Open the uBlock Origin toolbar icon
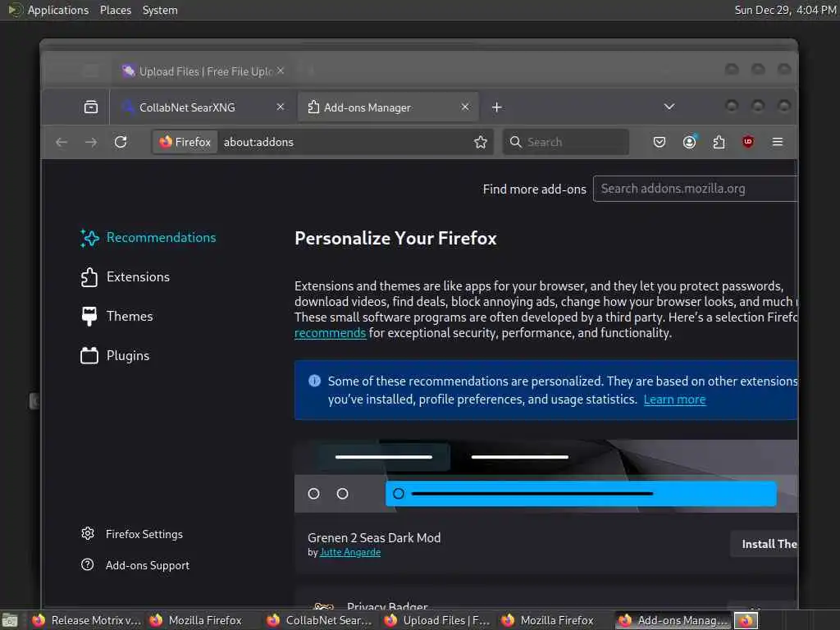The width and height of the screenshot is (840, 630). click(748, 142)
